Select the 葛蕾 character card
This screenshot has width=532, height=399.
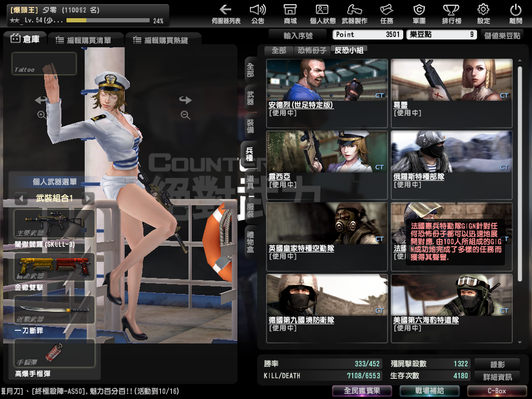click(451, 94)
